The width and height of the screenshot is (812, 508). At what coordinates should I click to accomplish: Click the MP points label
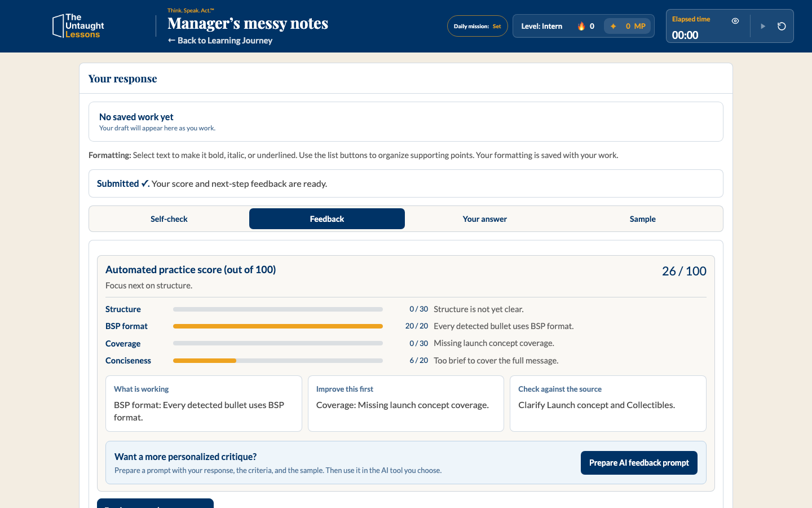[639, 26]
